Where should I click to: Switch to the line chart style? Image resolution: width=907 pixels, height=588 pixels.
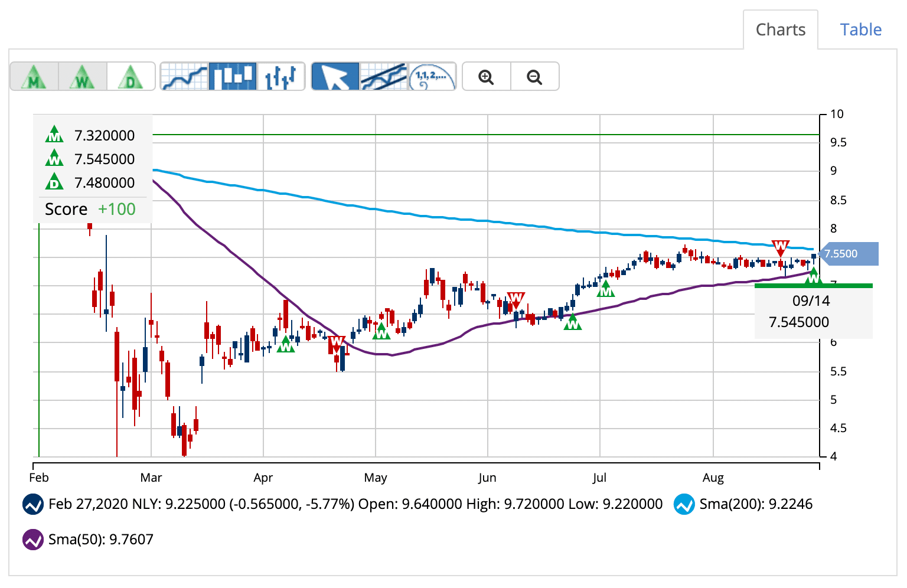click(184, 76)
